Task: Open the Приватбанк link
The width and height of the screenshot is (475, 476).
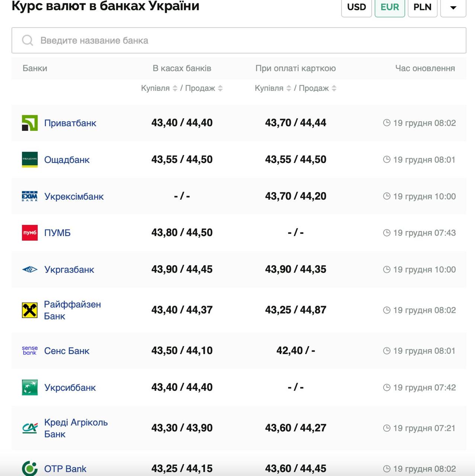Action: 70,123
